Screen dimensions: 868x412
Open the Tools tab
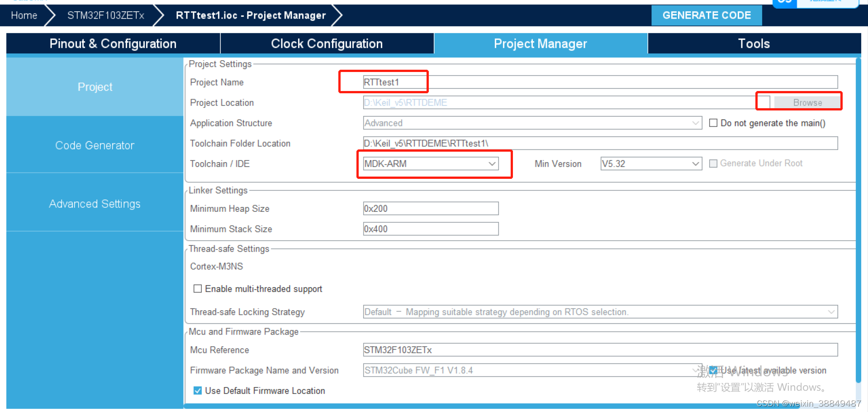[x=754, y=43]
